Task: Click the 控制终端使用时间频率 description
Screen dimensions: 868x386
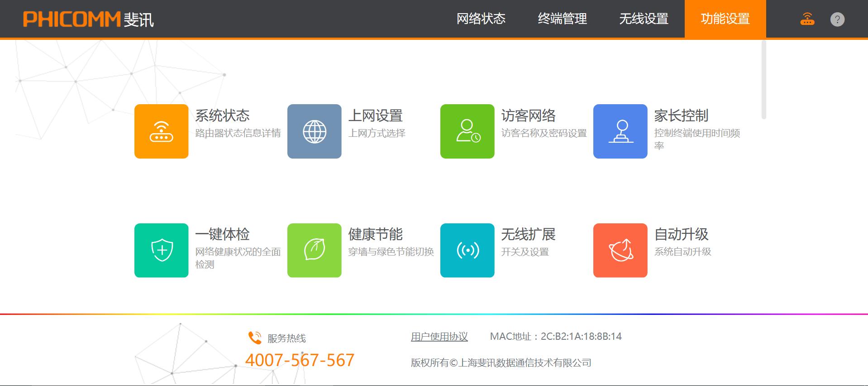Action: coord(697,139)
